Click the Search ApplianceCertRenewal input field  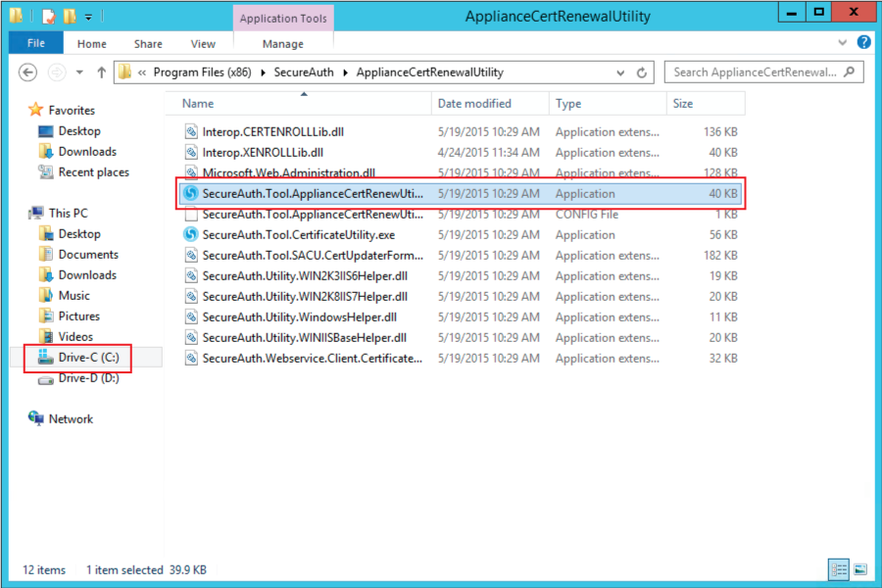(753, 72)
